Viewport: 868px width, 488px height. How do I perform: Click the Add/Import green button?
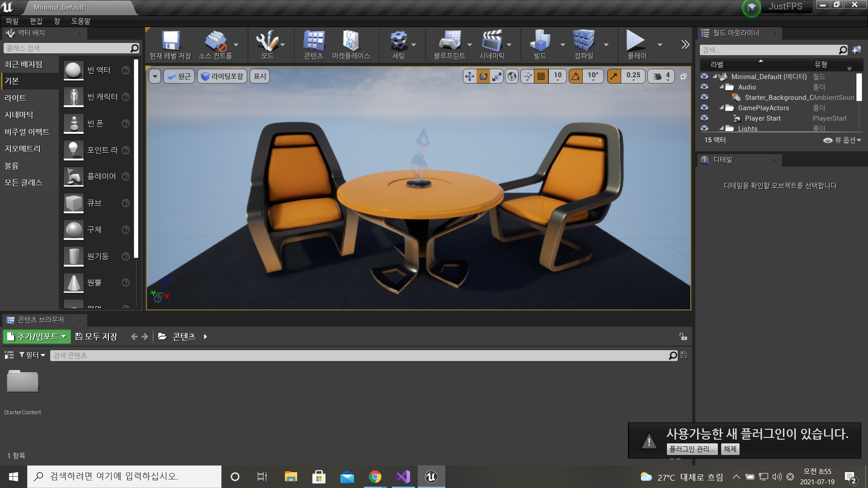coord(37,337)
